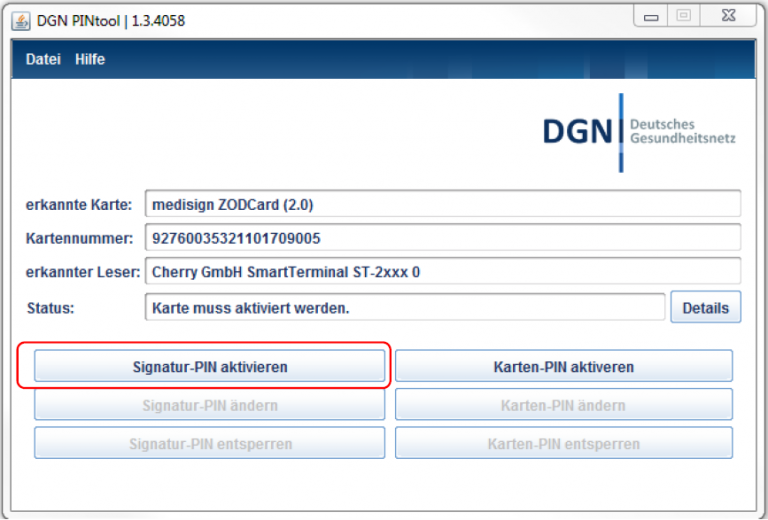Click the 'Kartennummer:' label
Screen dimensions: 768x520
tap(79, 238)
